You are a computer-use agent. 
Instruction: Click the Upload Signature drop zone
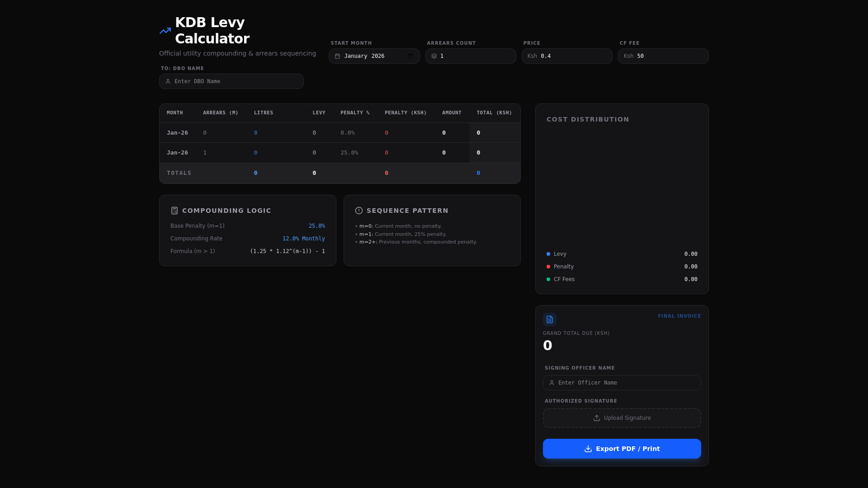tap(622, 418)
